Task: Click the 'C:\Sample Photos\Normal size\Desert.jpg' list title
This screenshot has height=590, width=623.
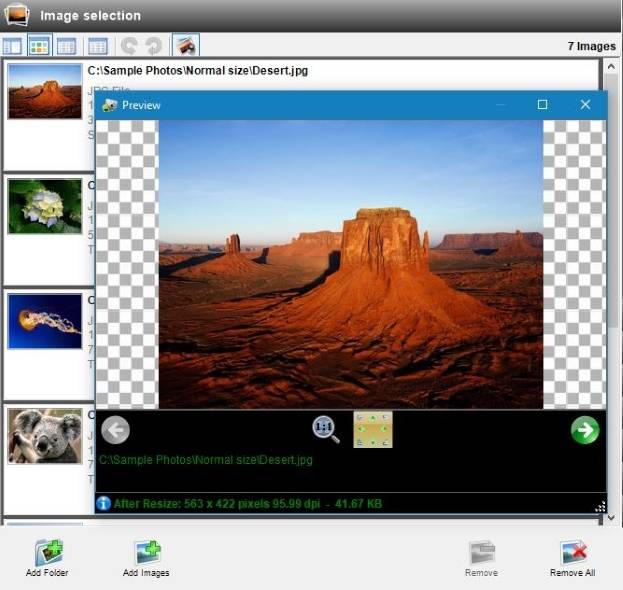Action: pos(197,71)
